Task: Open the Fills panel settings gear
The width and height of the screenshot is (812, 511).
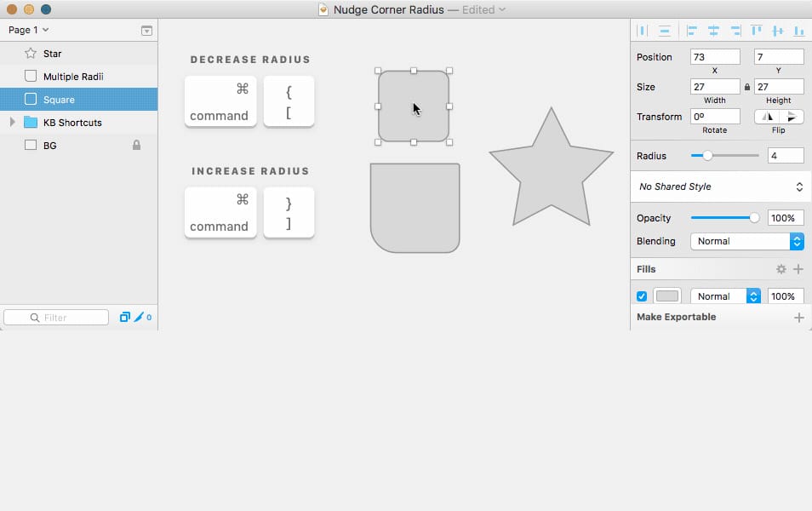Action: coord(781,269)
